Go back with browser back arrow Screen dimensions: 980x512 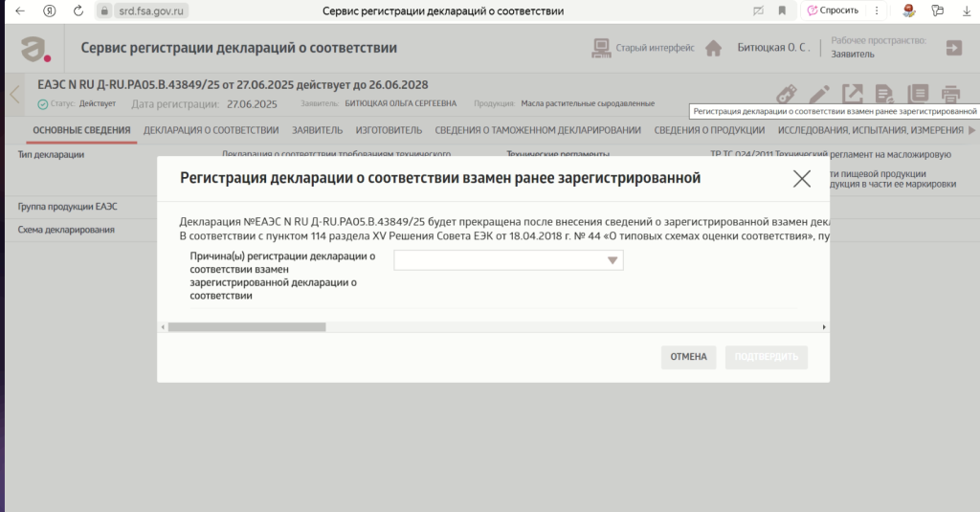pyautogui.click(x=20, y=11)
